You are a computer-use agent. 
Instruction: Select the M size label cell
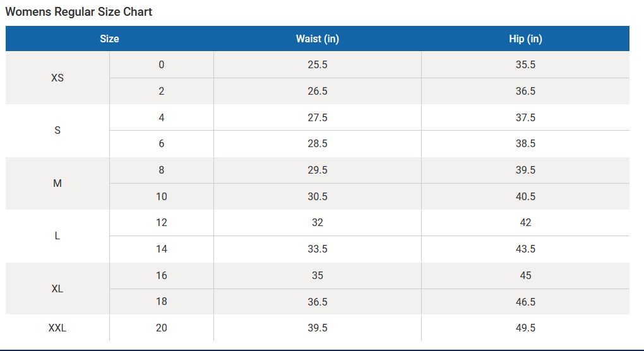[x=57, y=183]
